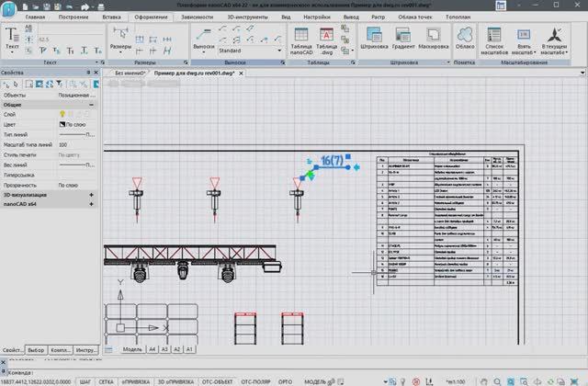The image size is (588, 386).
Task: Click the layer lightbulb icon in Слой row
Action: tap(62, 114)
